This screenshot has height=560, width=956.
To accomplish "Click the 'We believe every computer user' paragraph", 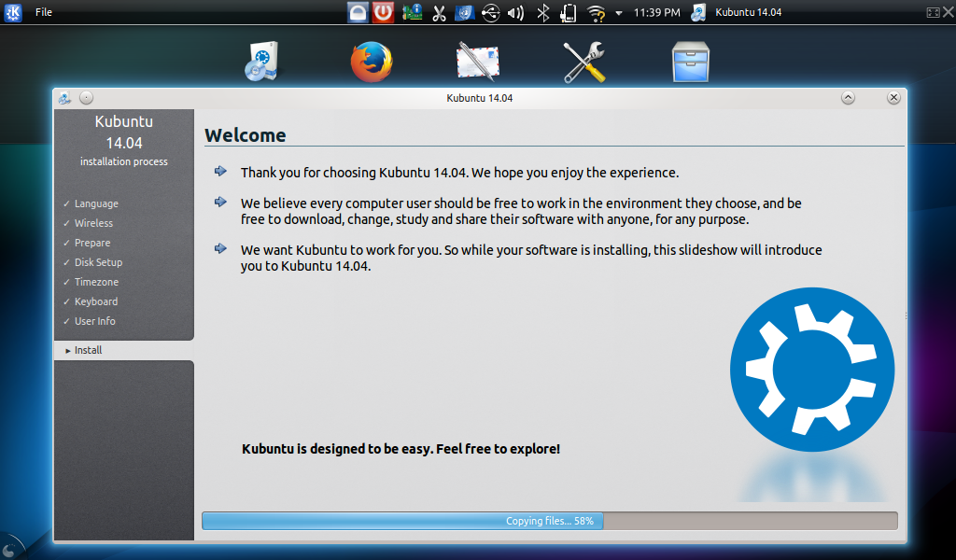I will tap(521, 212).
